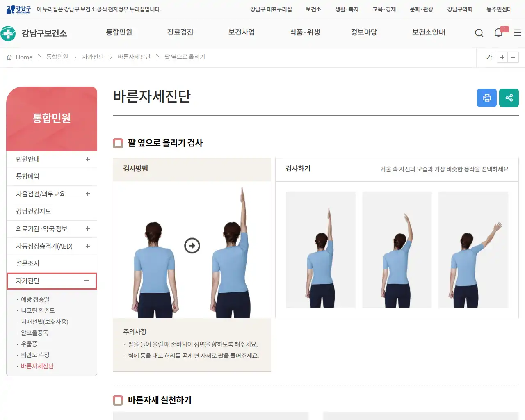This screenshot has height=420, width=525.
Task: Open the 우울증 self-diagnosis link
Action: click(28, 344)
